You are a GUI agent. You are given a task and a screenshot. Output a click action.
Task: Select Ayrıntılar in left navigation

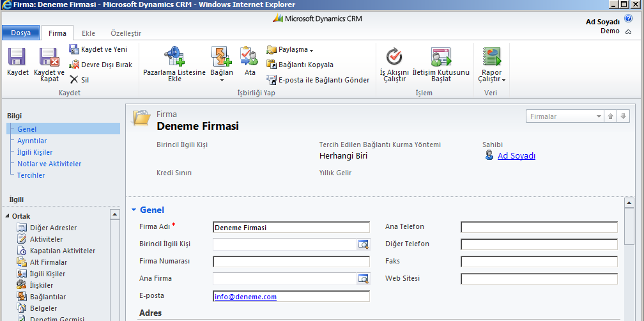click(32, 141)
